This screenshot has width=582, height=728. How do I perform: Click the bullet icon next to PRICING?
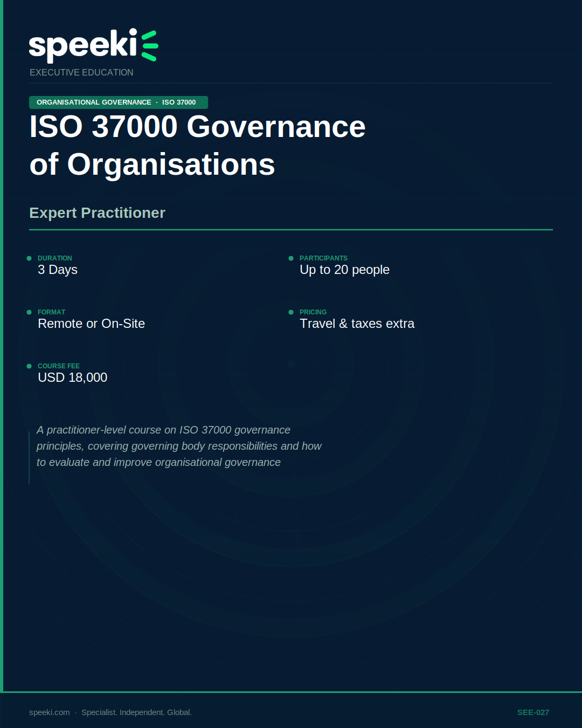pos(291,312)
